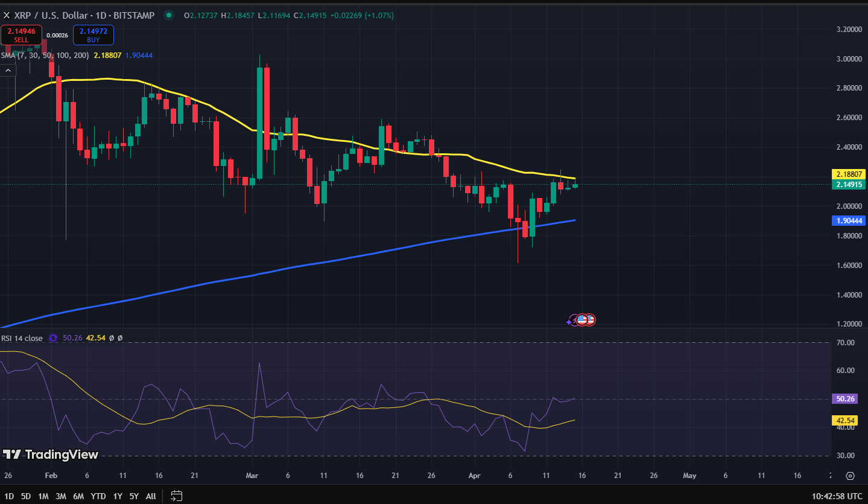This screenshot has width=868, height=504.
Task: Click the 42.54 RSI average value in legend
Action: [95, 338]
